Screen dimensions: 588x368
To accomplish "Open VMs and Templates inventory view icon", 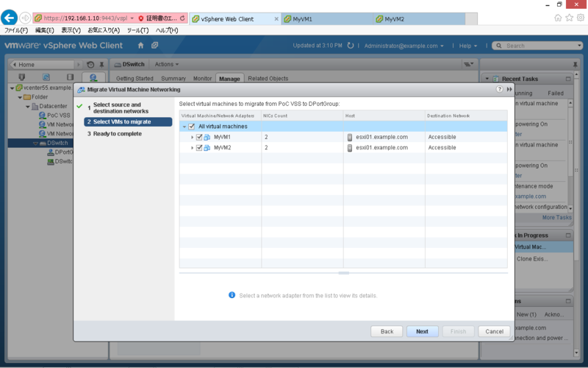I will pos(46,77).
